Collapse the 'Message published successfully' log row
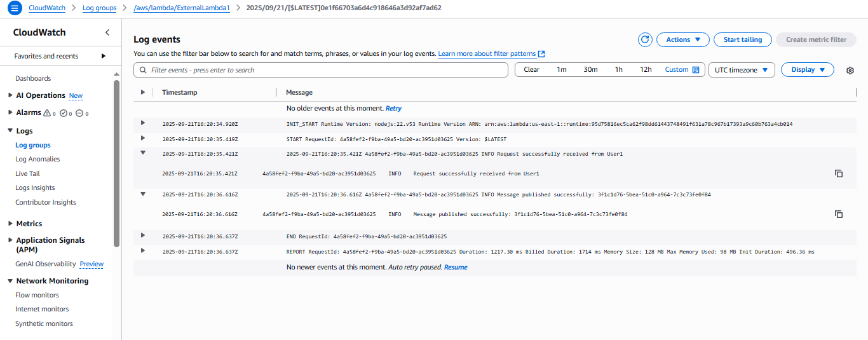This screenshot has width=868, height=340. tap(142, 194)
